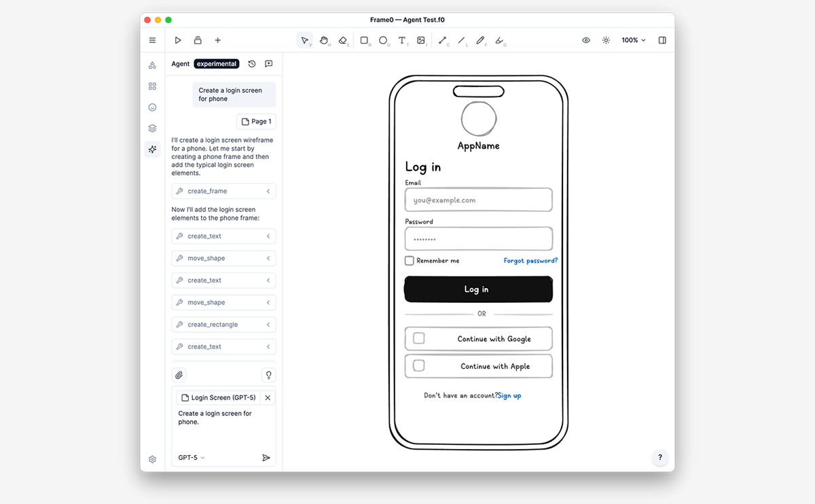Click the Play presentation icon

click(178, 41)
